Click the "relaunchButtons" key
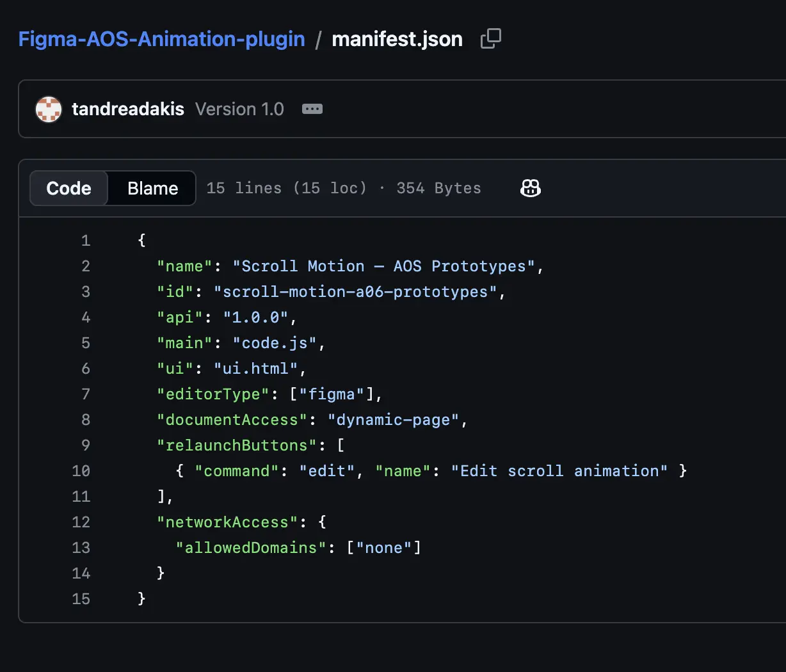 pyautogui.click(x=237, y=445)
